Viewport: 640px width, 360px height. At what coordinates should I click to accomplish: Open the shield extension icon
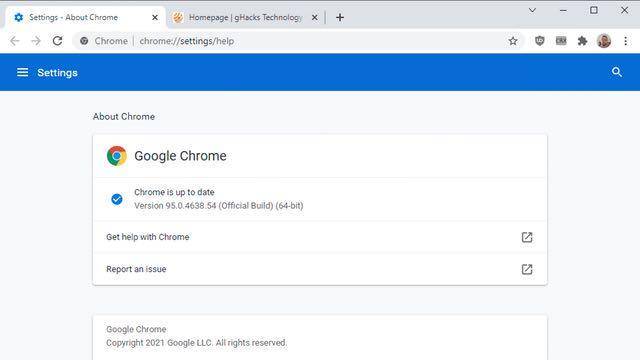click(540, 41)
